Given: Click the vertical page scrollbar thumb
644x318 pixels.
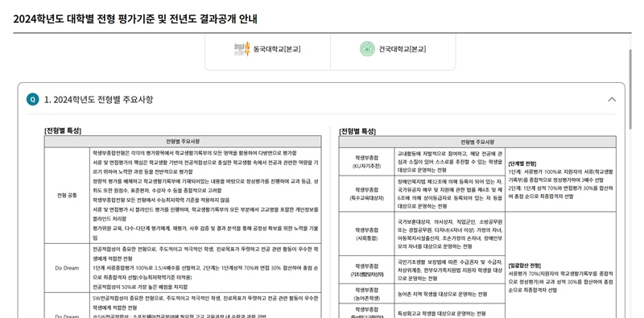Looking at the screenshot, I should 631,90.
